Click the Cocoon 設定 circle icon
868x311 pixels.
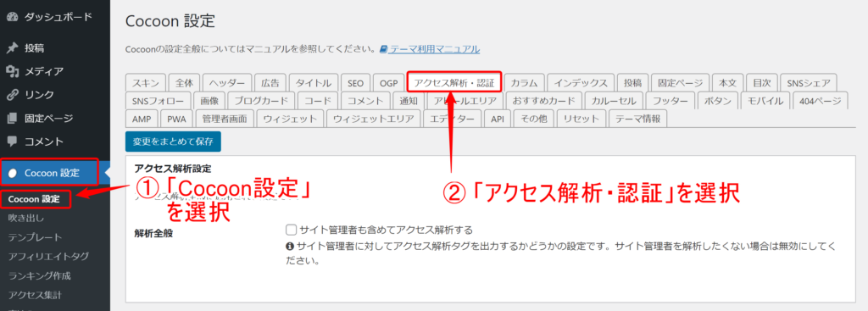tap(14, 173)
